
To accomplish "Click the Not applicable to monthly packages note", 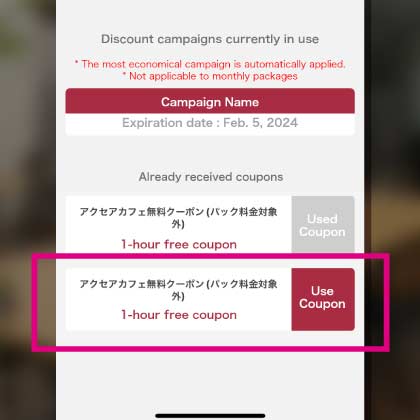I will point(210,76).
